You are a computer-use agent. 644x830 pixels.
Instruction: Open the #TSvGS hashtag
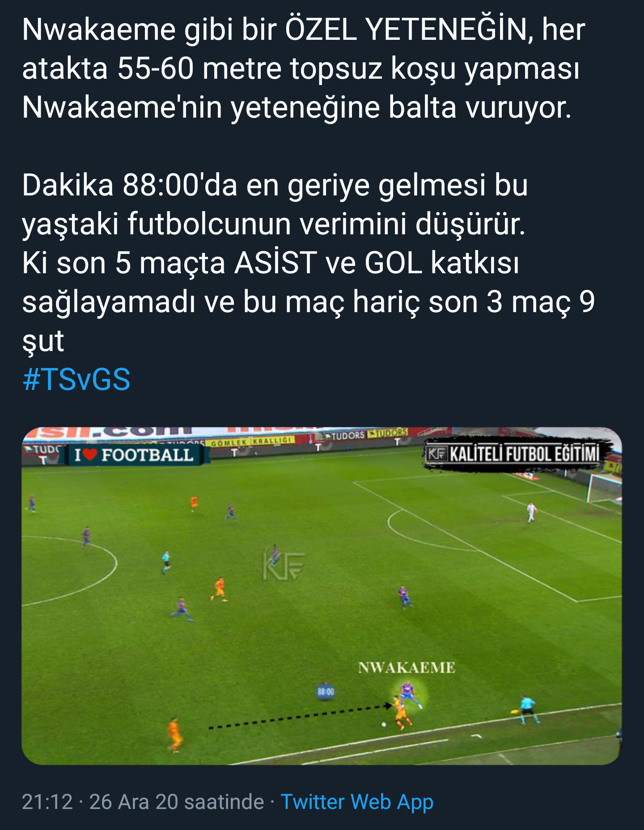click(x=76, y=379)
